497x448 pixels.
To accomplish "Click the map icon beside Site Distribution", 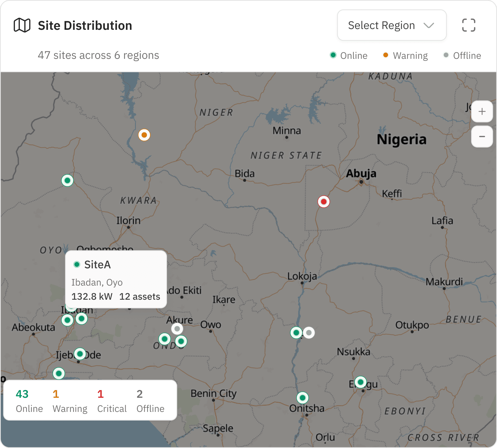I will click(22, 25).
